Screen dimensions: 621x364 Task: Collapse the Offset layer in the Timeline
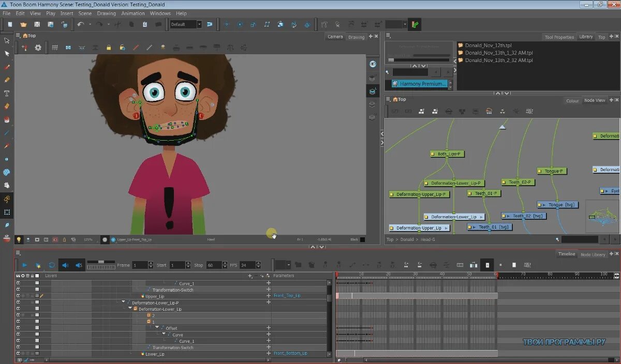point(157,328)
